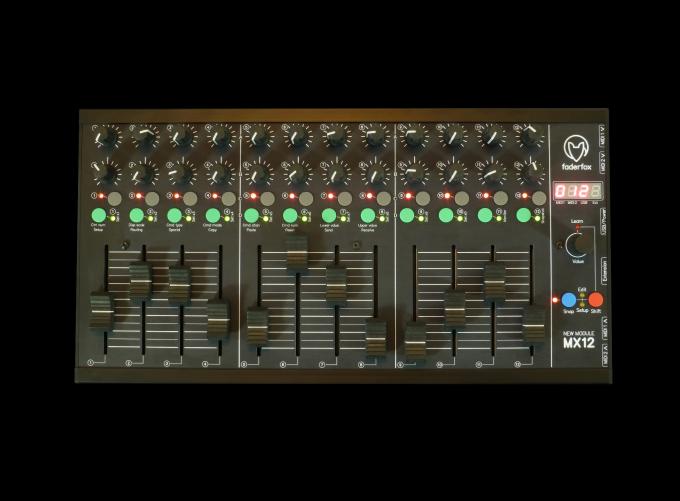
Task: Tap the gray button of channel 7
Action: (345, 198)
